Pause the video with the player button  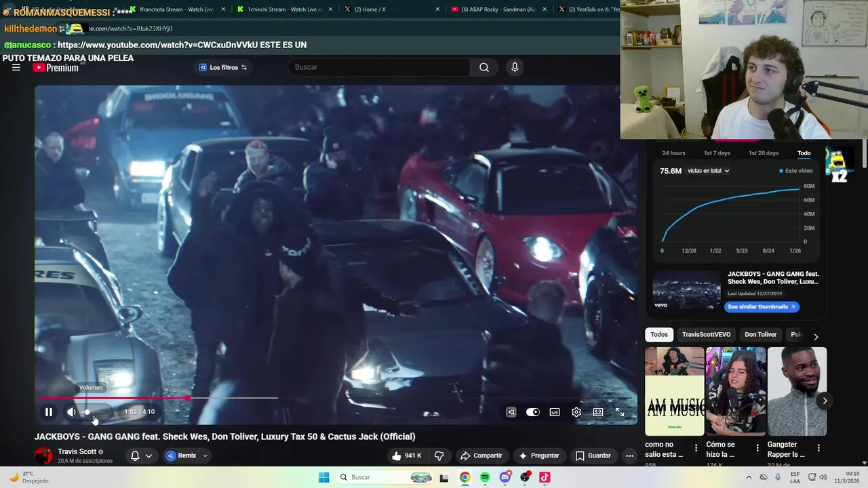tap(49, 412)
